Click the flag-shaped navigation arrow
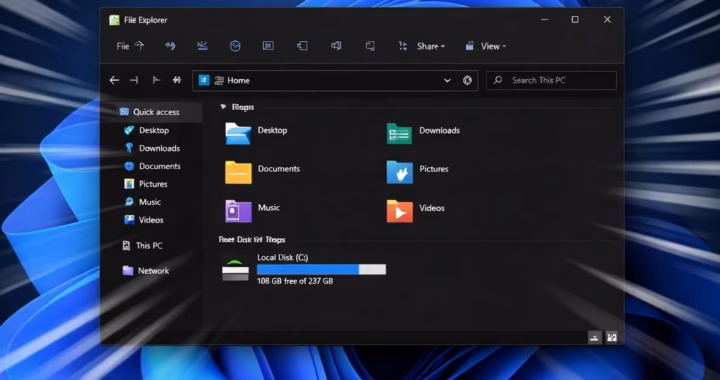Viewport: 720px width, 380px height. pos(156,80)
